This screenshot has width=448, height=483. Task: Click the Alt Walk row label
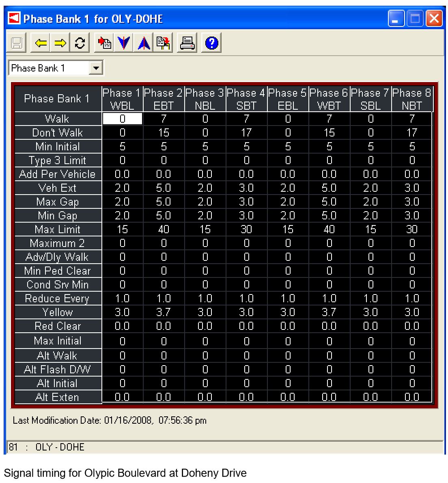pos(58,356)
